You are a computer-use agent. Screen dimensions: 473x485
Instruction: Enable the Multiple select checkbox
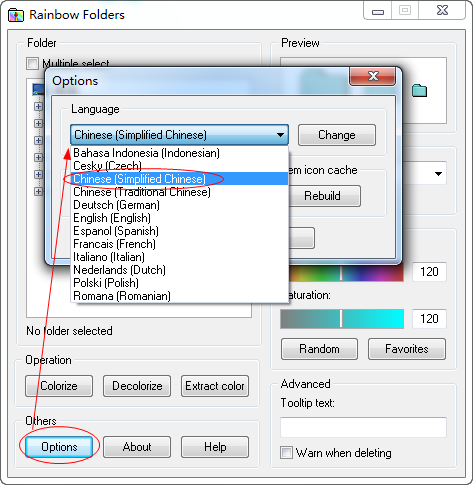32,63
